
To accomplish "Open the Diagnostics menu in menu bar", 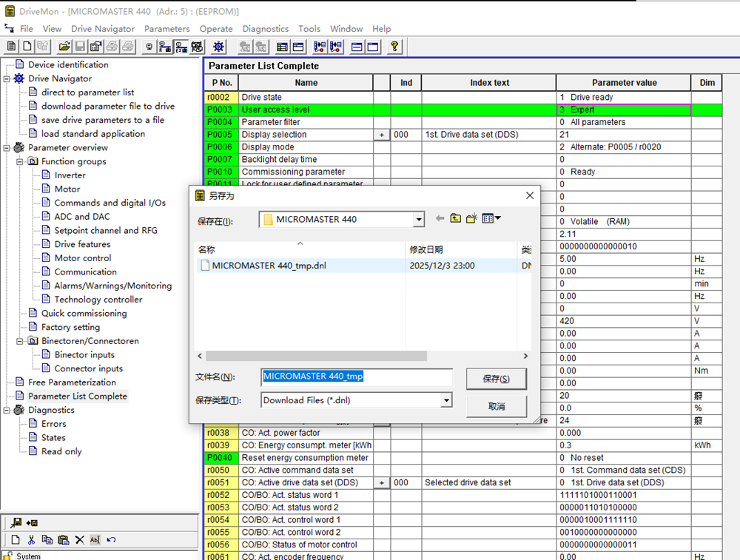I will tap(265, 29).
